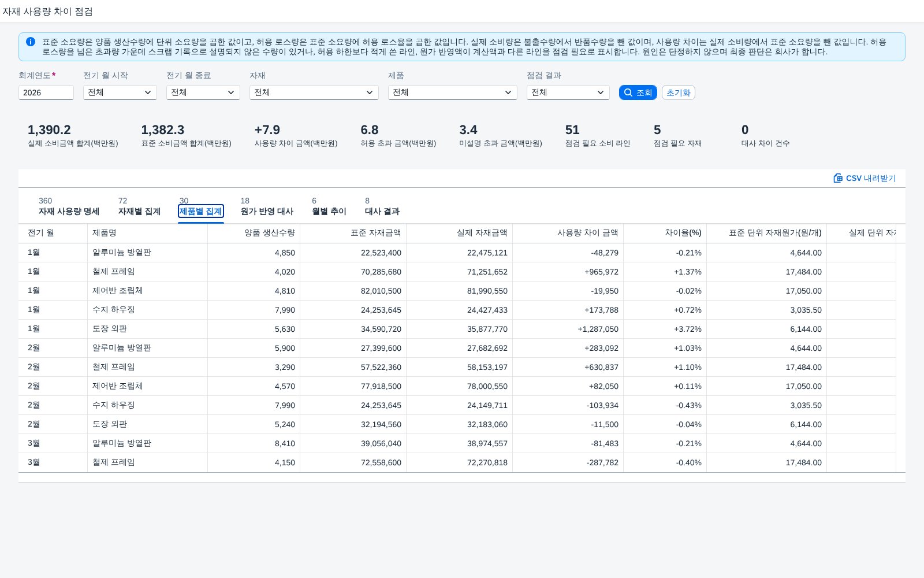The width and height of the screenshot is (924, 578).
Task: Open the 점검 결과 dropdown
Action: point(568,92)
